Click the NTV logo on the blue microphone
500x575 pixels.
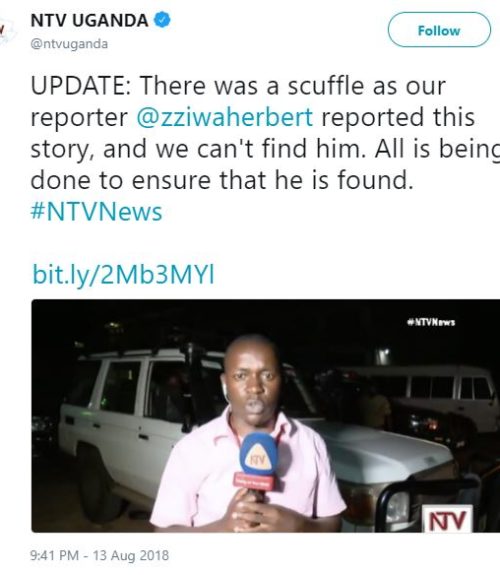pyautogui.click(x=258, y=458)
